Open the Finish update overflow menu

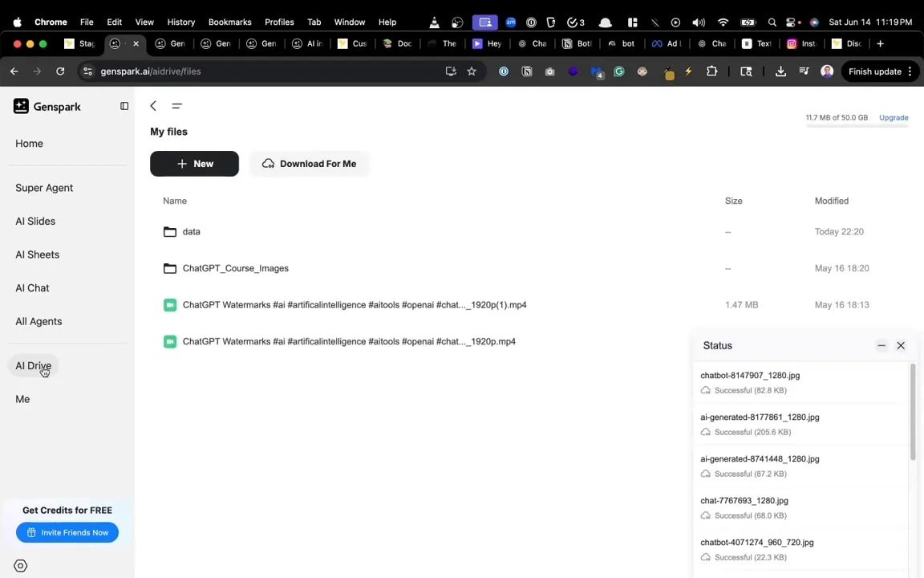tap(910, 71)
